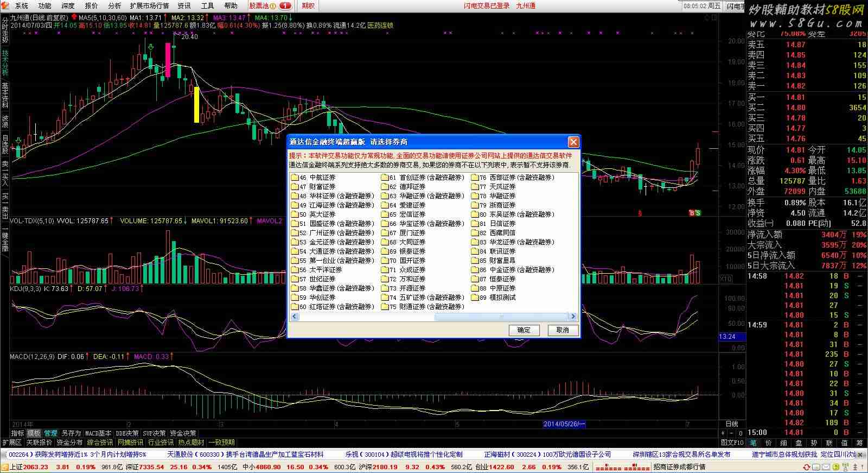The width and height of the screenshot is (868, 473).
Task: Open the 扩展市场行情 menu
Action: 149,6
